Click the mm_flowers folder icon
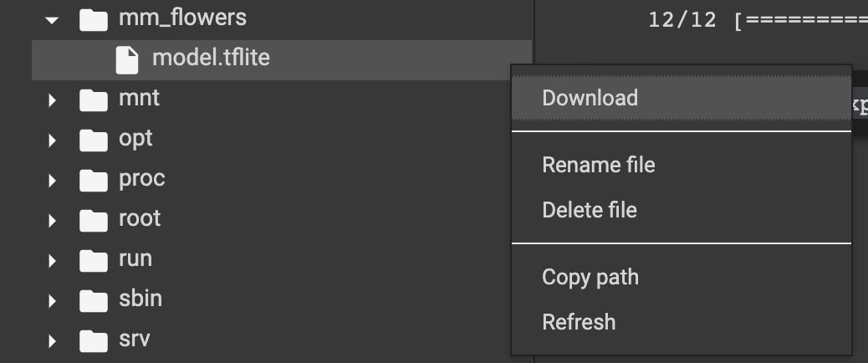Screen dimensions: 868x363 pos(94,18)
